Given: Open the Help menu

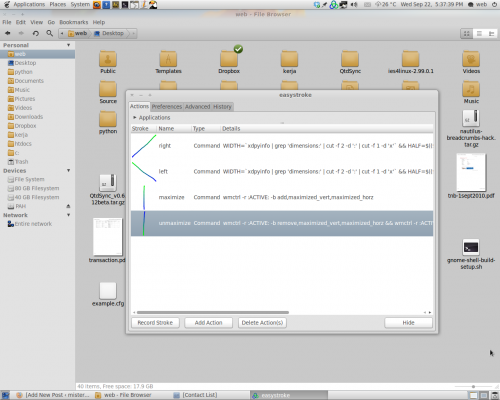Looking at the screenshot, I should click(99, 22).
